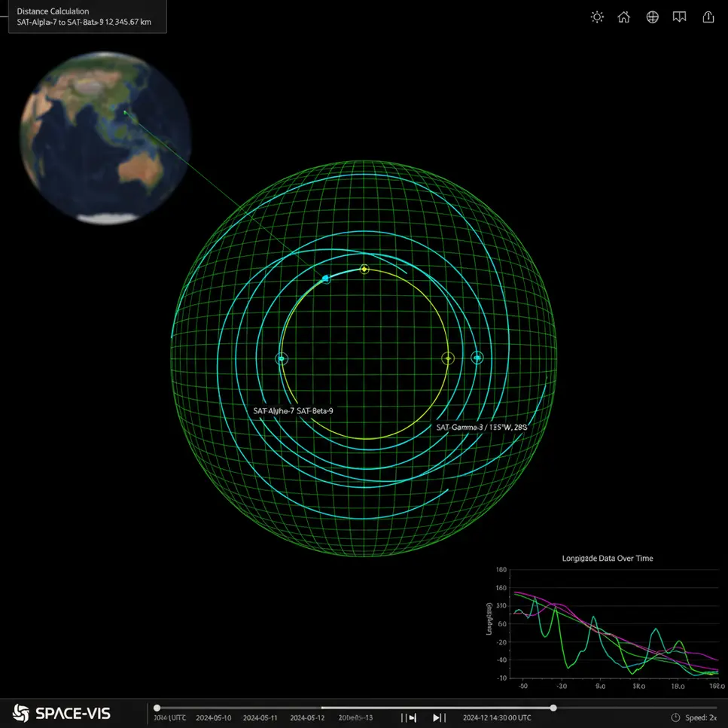Open the globe grid view icon
The width and height of the screenshot is (728, 728).
tap(653, 17)
